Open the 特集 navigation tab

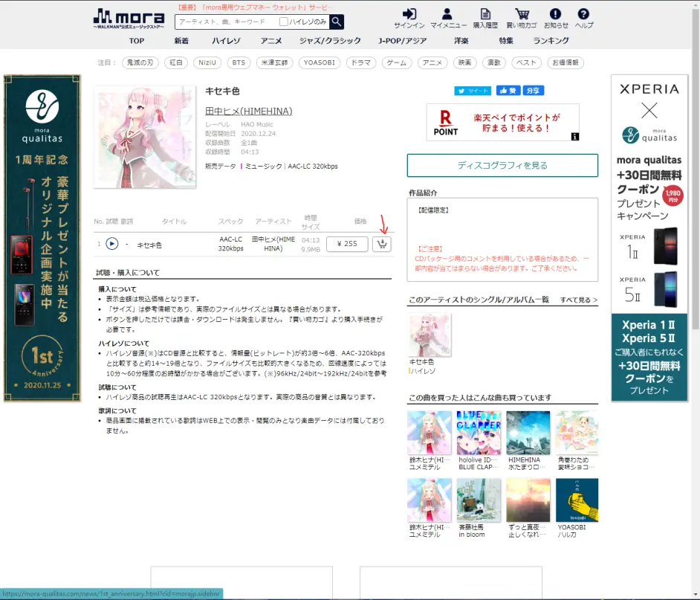click(x=506, y=41)
